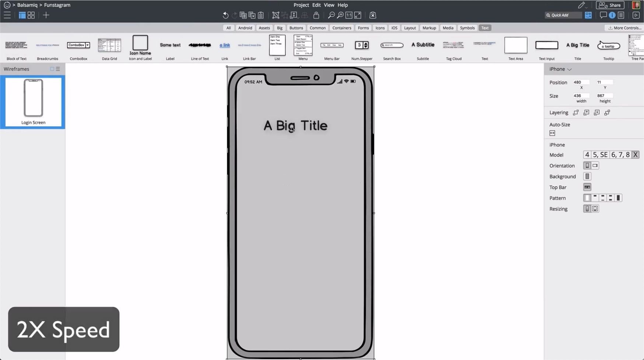Screen dimensions: 644x360
Task: Select the Android category tab
Action: 245,28
